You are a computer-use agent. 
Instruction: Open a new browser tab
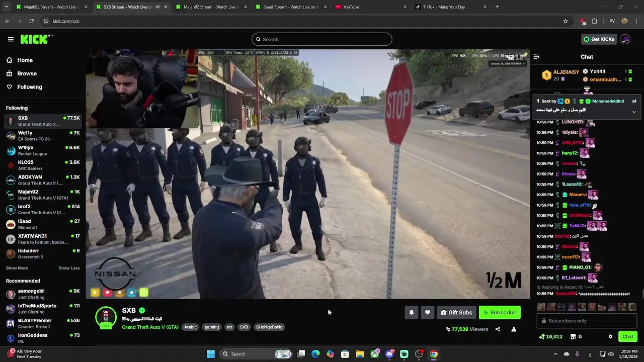[x=497, y=7]
